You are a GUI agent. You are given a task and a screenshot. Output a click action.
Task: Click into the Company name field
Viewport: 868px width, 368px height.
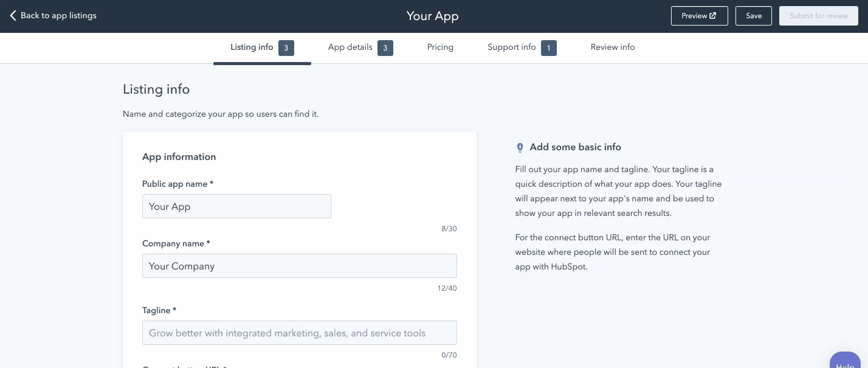[x=299, y=266]
